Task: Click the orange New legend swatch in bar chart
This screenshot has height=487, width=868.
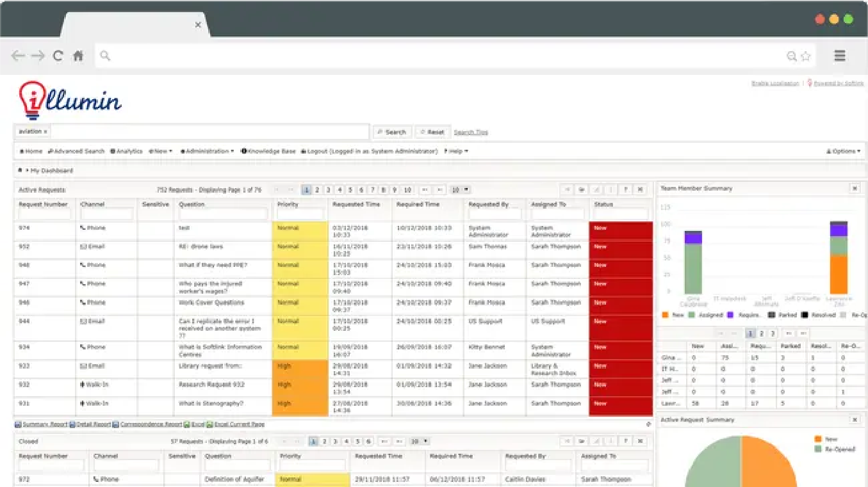Action: [665, 315]
